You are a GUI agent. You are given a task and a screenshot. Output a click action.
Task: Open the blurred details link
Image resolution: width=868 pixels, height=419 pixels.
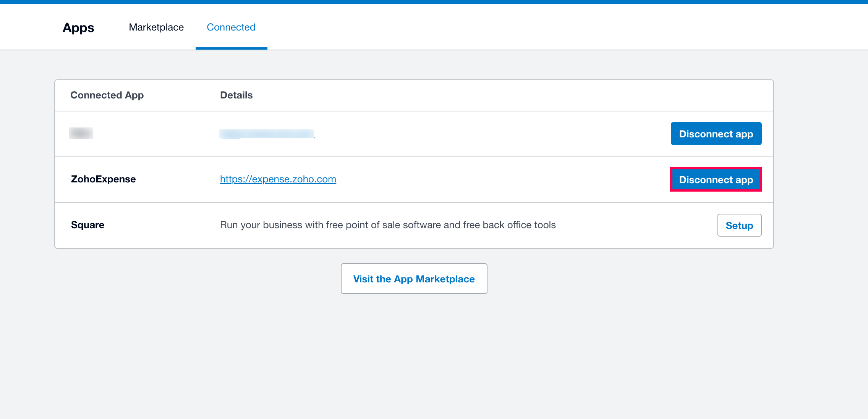coord(267,134)
